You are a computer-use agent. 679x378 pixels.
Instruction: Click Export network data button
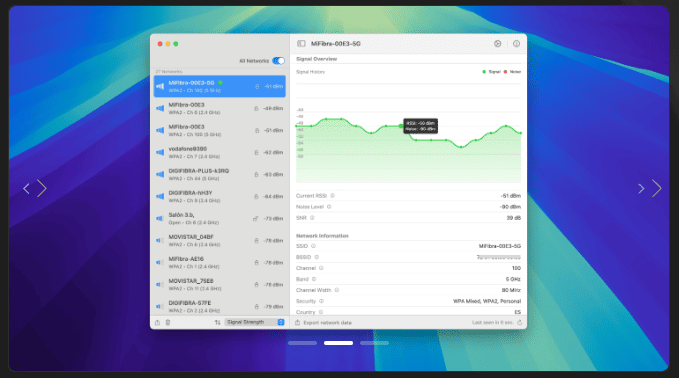point(323,323)
